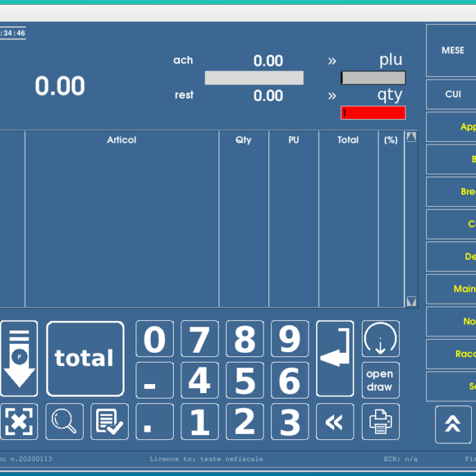Click the X cancel icon at bottom left
The height and width of the screenshot is (476, 476).
(x=19, y=421)
